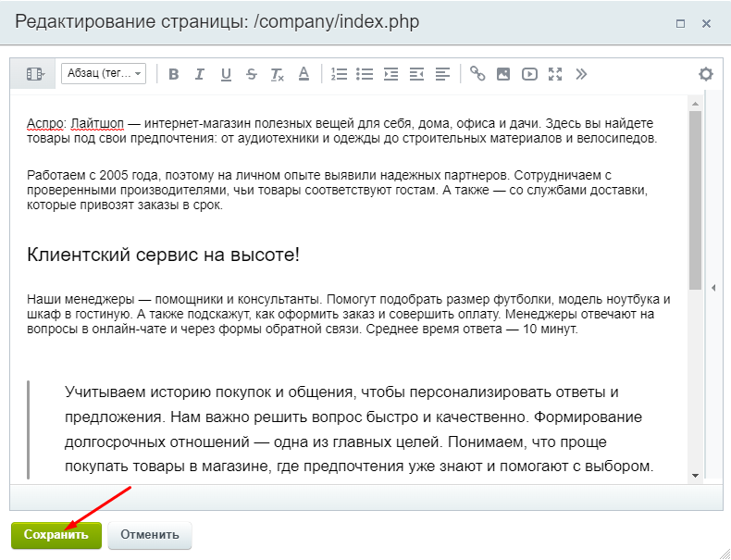This screenshot has height=560, width=731.
Task: Click the scrollbar up arrow
Action: (x=695, y=104)
